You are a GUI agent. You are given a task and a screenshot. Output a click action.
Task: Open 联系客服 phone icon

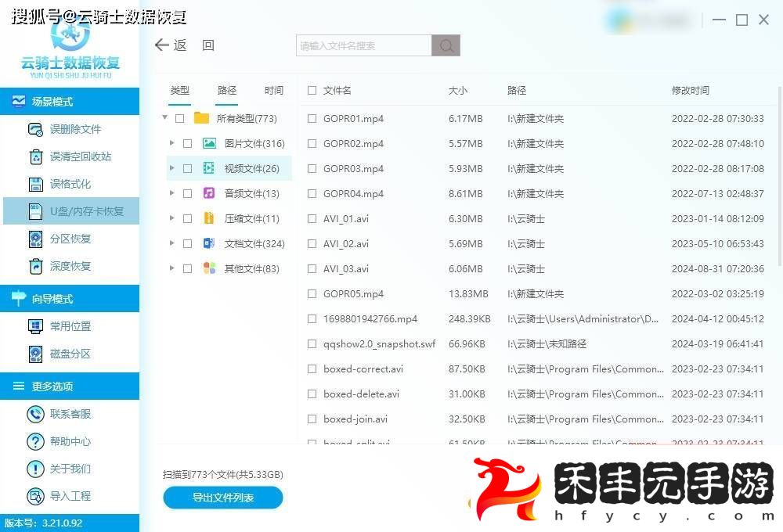35,414
